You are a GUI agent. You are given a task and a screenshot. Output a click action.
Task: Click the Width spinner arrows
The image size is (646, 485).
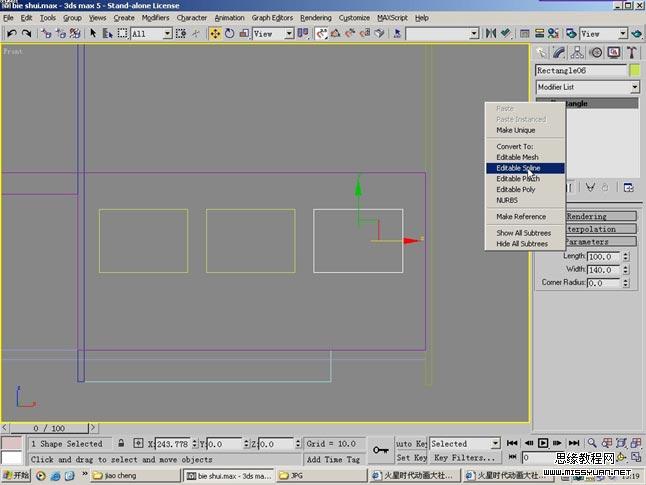point(625,269)
